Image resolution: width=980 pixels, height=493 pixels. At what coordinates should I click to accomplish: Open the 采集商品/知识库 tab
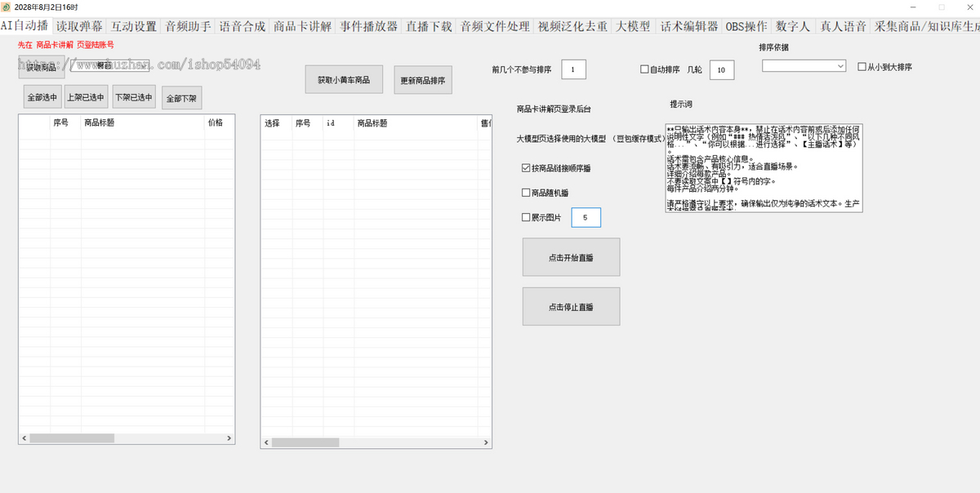pos(925,26)
